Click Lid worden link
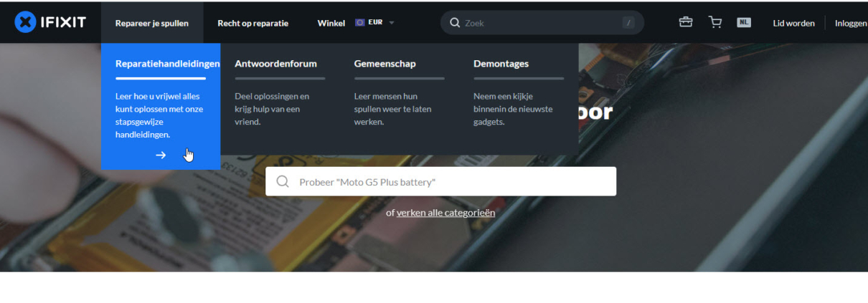This screenshot has width=868, height=303. (x=793, y=23)
